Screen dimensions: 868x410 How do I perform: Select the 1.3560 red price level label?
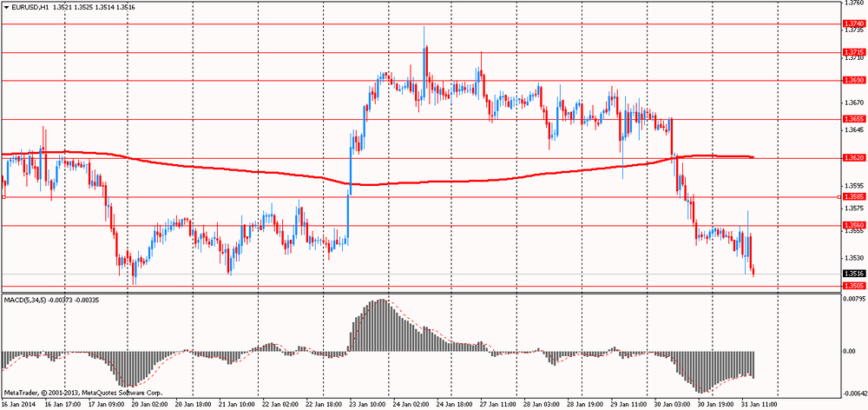(x=853, y=225)
